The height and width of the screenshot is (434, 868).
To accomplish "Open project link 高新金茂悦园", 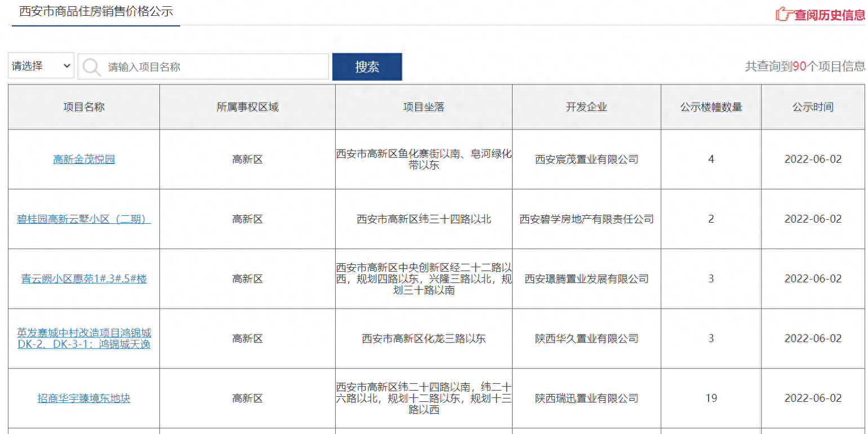I will coord(84,160).
